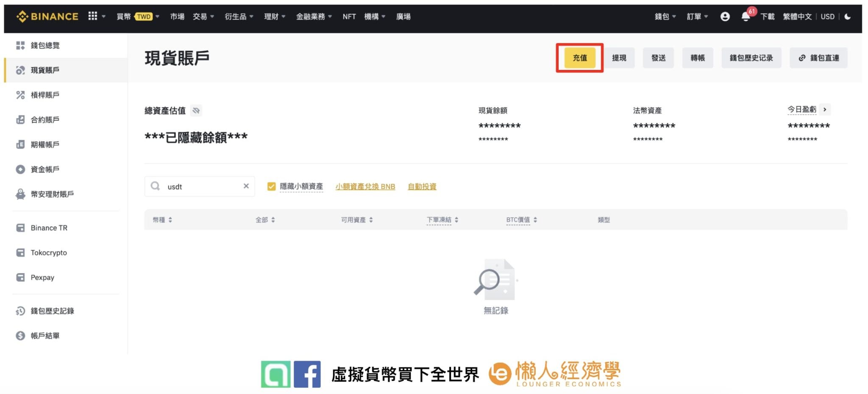The image size is (868, 394).
Task: Select 合約賬戶 in the sidebar
Action: [x=45, y=120]
